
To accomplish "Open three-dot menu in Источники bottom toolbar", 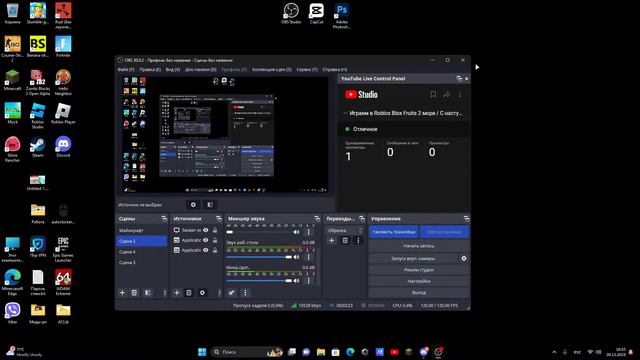I will tap(219, 293).
